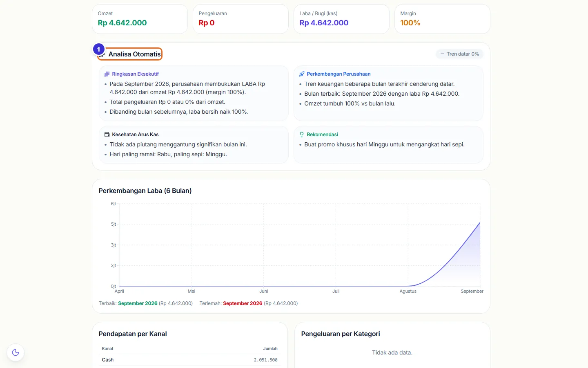This screenshot has width=588, height=368.
Task: Select the Laba / Rugi (kas) value
Action: click(x=324, y=23)
